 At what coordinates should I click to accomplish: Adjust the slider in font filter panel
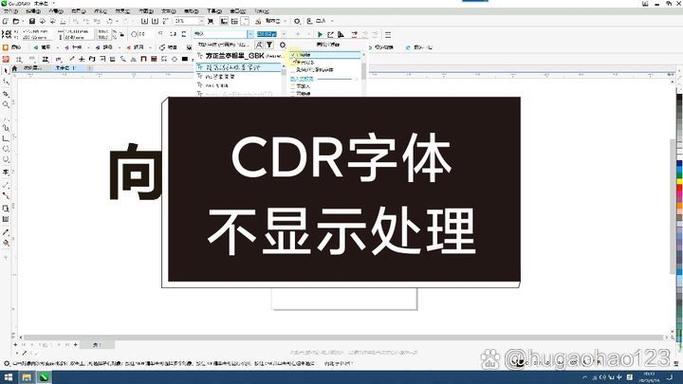tap(335, 79)
